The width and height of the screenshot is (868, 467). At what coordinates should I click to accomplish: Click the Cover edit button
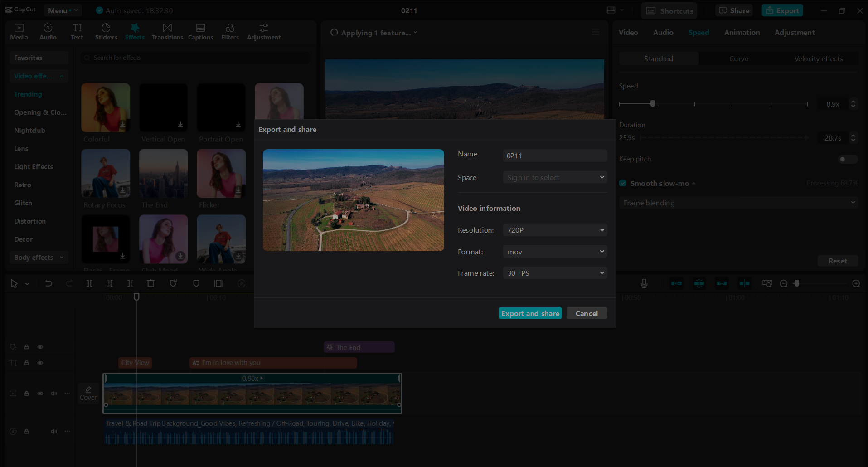88,394
